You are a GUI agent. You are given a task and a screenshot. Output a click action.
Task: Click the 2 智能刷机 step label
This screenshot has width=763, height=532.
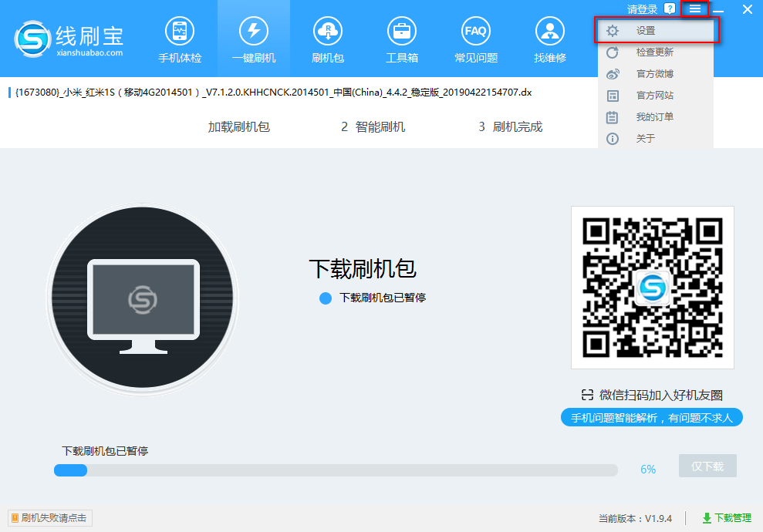(373, 127)
